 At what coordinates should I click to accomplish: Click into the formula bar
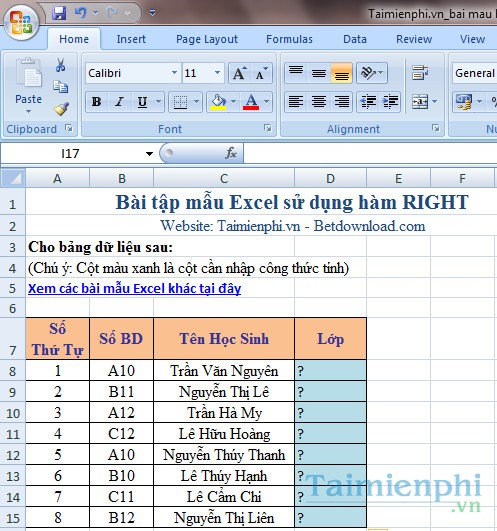coord(370,154)
